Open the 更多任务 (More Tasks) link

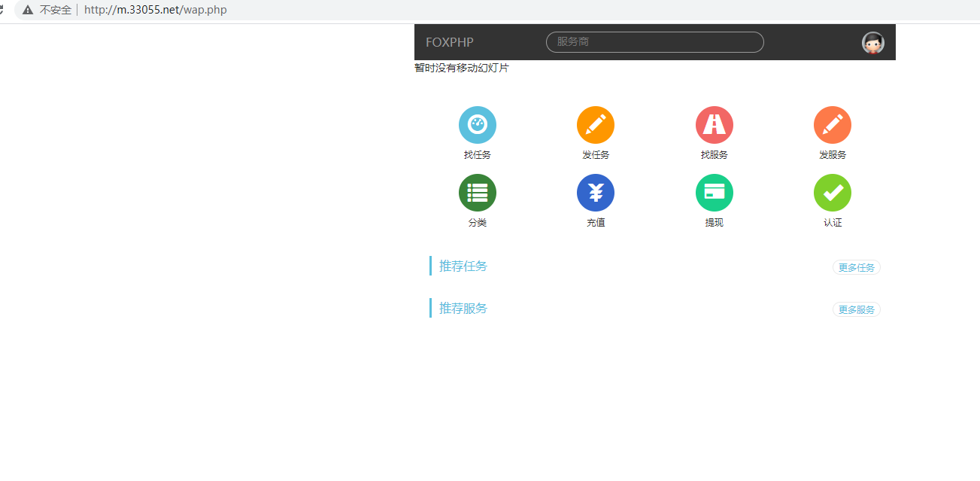[x=856, y=266]
